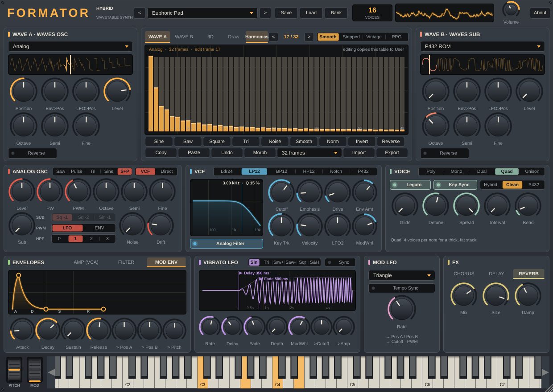Click the Vibrato LFO Depth knob
Screen dimensions: 553x392
277,327
